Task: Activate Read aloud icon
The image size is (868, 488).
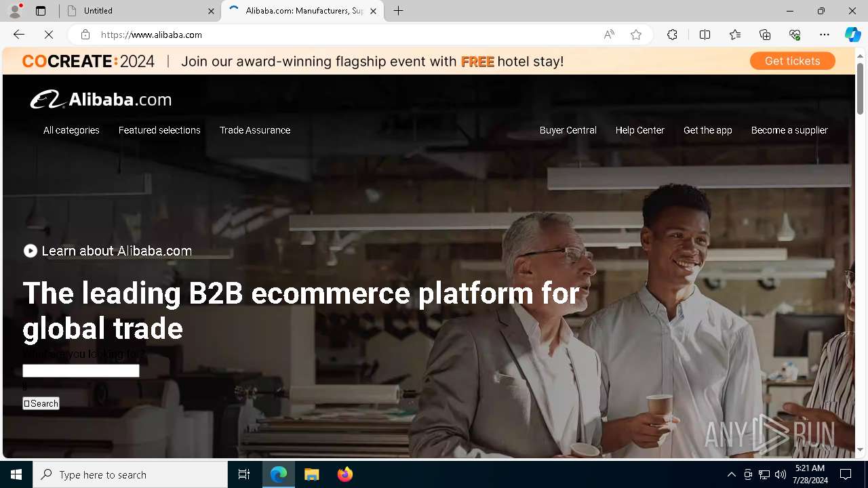Action: (609, 35)
